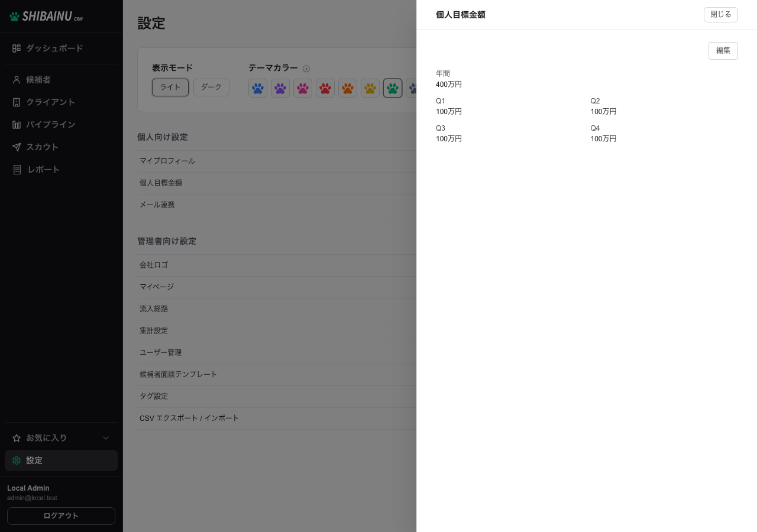The image size is (757, 532).
Task: Open 集計設定 settings row
Action: point(277,331)
